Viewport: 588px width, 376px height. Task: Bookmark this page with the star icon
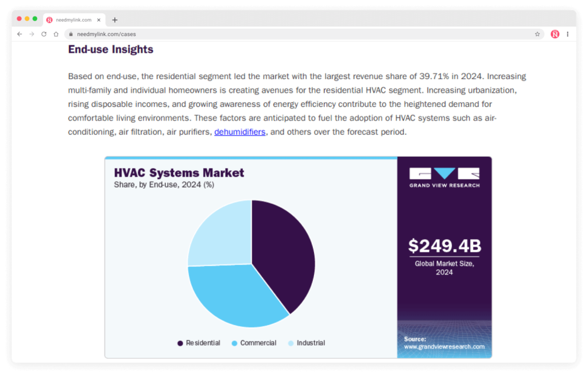click(537, 34)
